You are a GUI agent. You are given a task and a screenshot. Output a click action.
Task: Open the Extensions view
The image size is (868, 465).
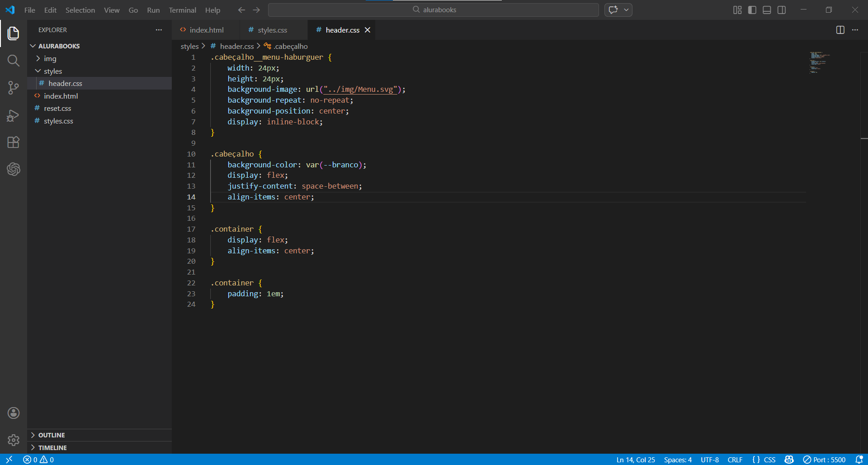coord(14,142)
